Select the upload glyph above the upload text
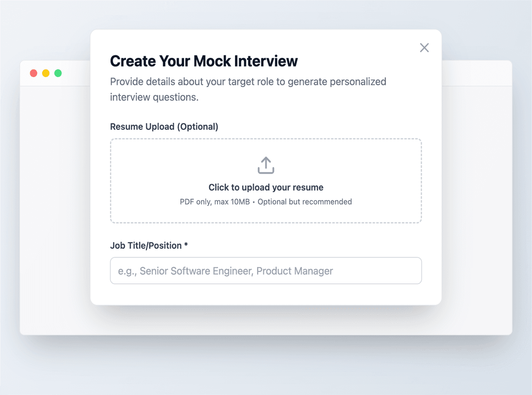Screen dimensions: 532x395 pyautogui.click(x=266, y=165)
